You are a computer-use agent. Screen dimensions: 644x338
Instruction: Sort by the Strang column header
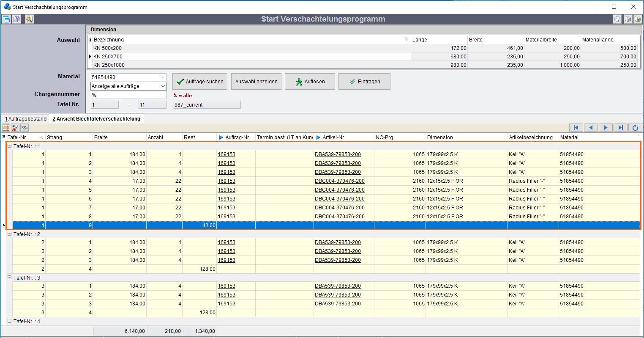pyautogui.click(x=69, y=137)
